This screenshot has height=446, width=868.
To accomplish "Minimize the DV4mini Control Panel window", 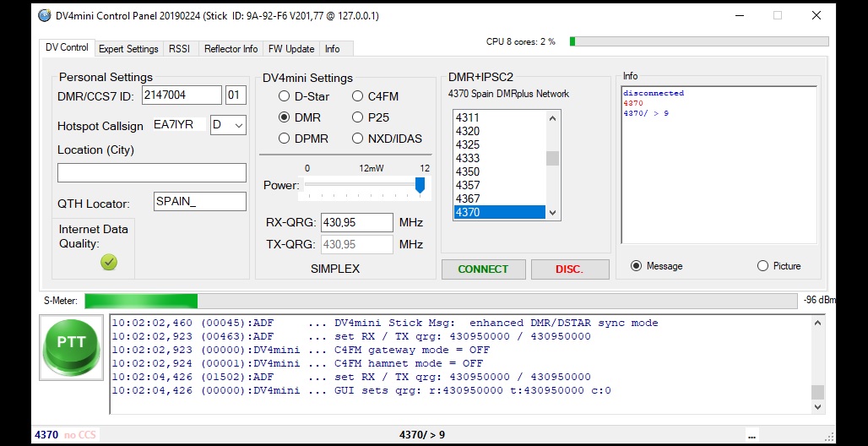I will coord(740,15).
